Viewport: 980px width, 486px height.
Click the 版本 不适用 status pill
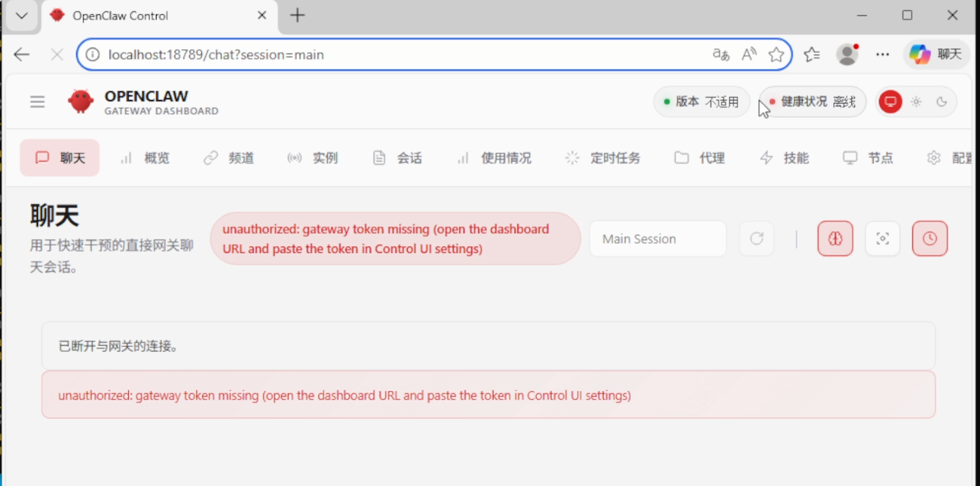(x=701, y=102)
